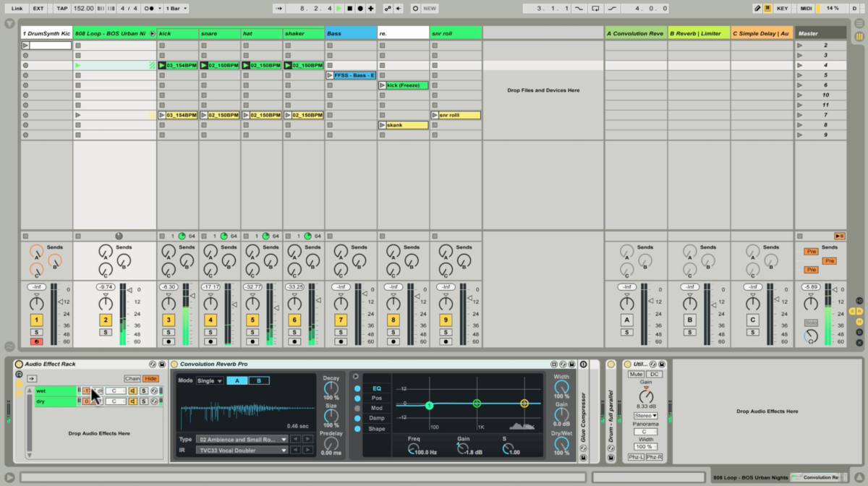The height and width of the screenshot is (486, 868).
Task: Click EQ band 1 node on graph
Action: [x=429, y=406]
